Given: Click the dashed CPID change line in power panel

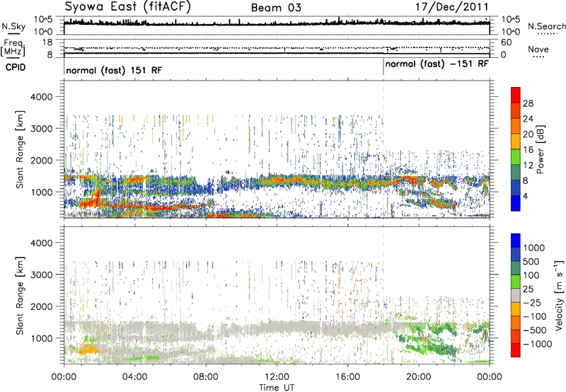Looking at the screenshot, I should pyautogui.click(x=383, y=149).
